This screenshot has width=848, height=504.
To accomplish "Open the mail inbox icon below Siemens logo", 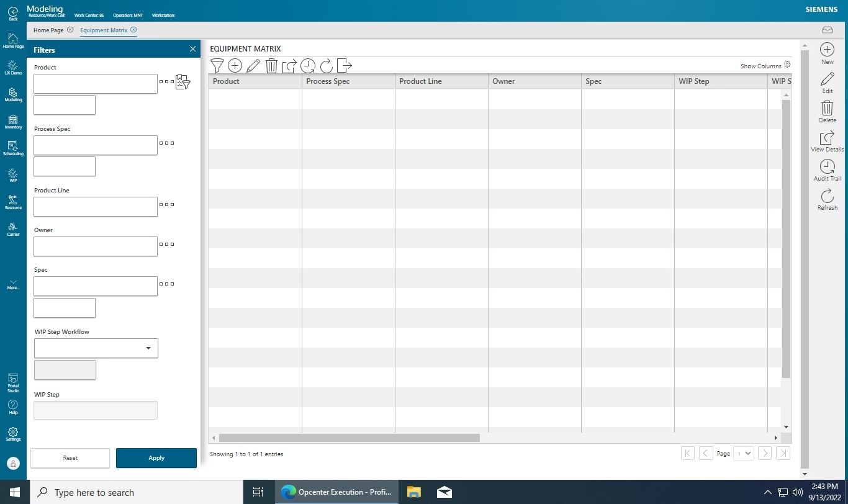I will click(x=827, y=29).
